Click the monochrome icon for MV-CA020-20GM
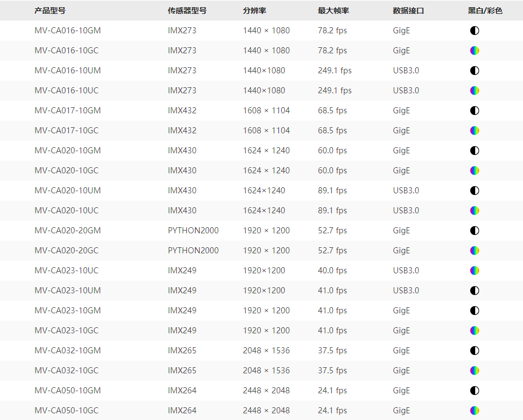The height and width of the screenshot is (420, 523). pyautogui.click(x=474, y=231)
